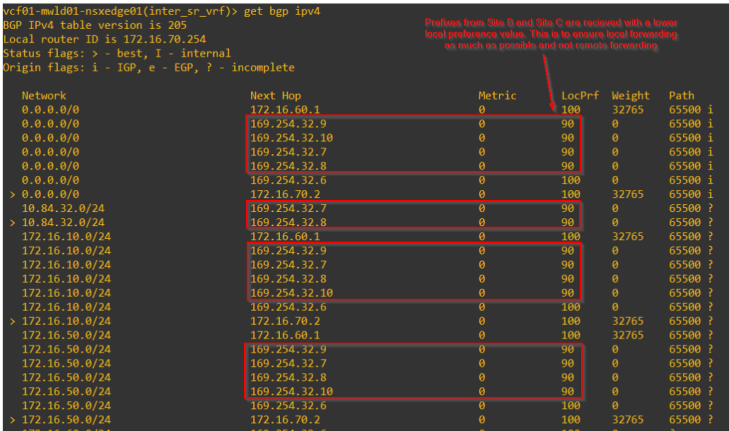
Task: Click best-route '>' marker beside 10.84.32.0/24
Action: 13,223
